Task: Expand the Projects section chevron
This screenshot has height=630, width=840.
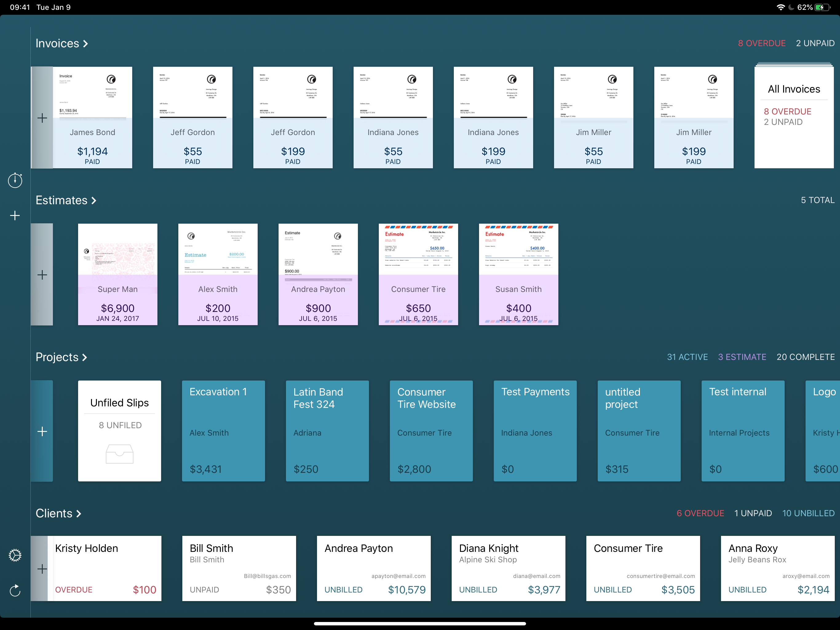Action: (x=85, y=357)
